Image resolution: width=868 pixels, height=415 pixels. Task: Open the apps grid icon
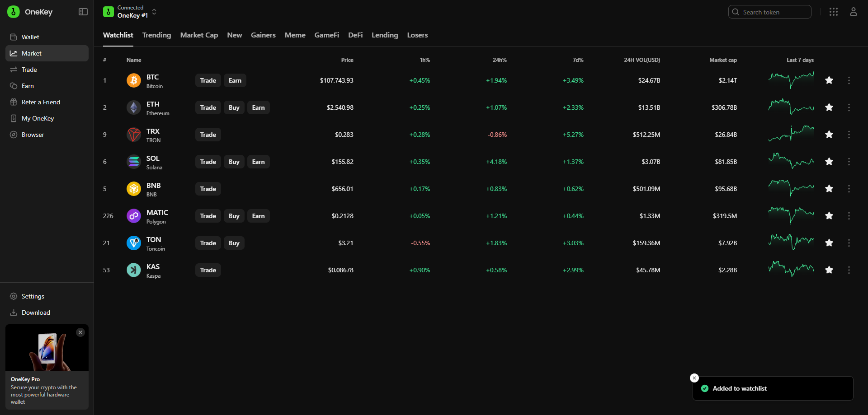[834, 12]
